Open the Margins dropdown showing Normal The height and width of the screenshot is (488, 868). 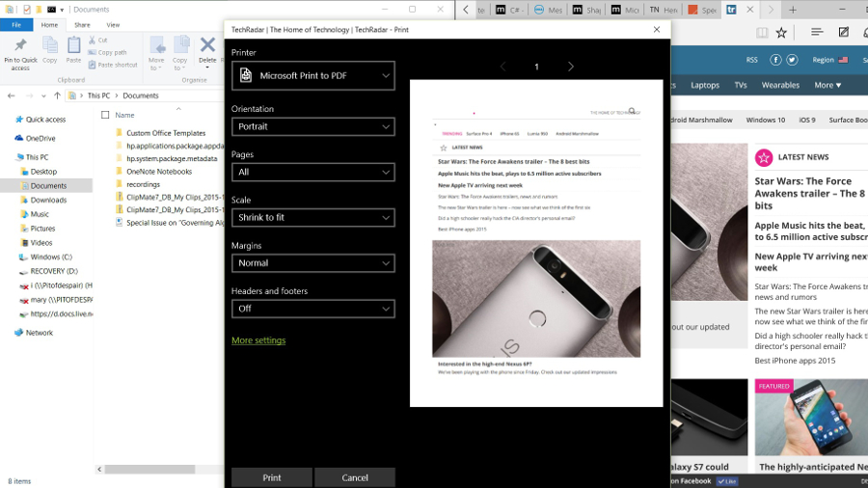(312, 263)
